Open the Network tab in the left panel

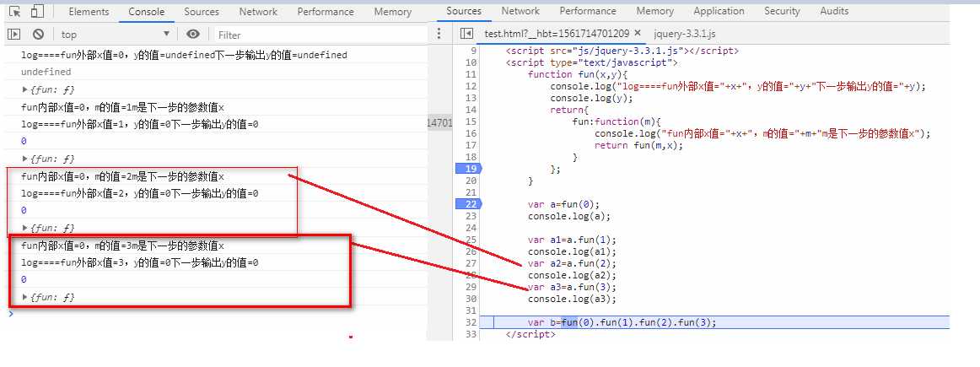(258, 12)
